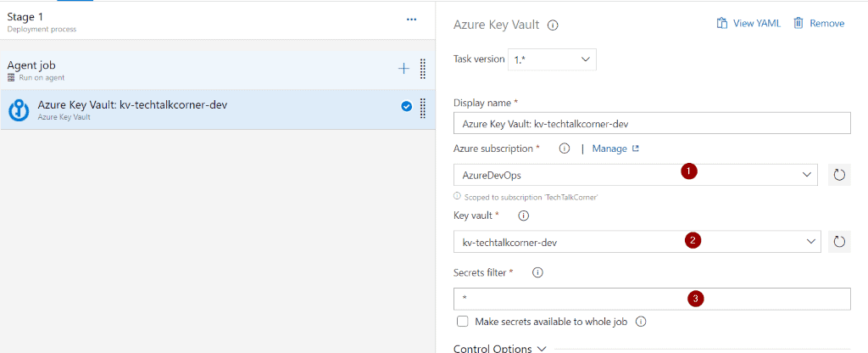This screenshot has width=868, height=353.
Task: Click the View YAML clipboard icon
Action: point(721,23)
